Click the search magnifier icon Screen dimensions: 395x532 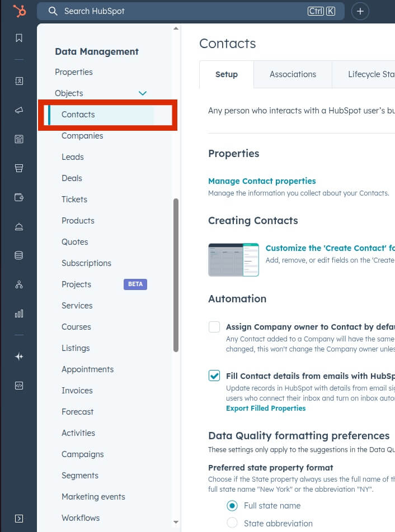click(x=53, y=11)
